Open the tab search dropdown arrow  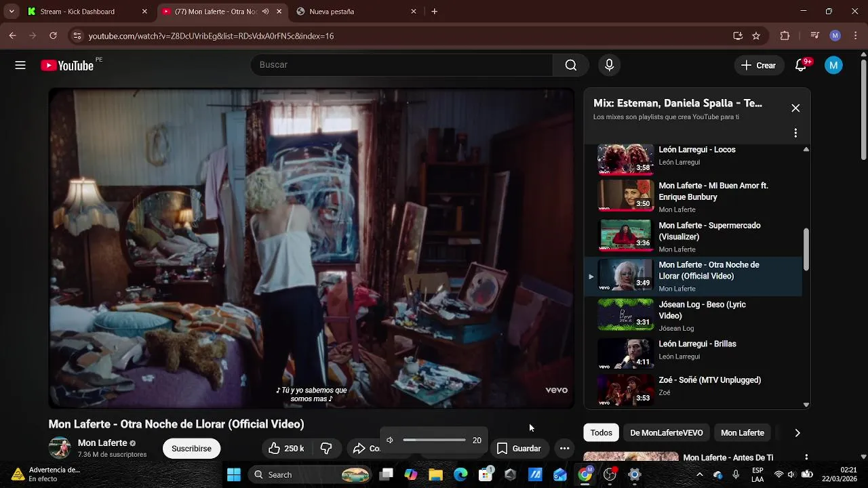pyautogui.click(x=12, y=12)
